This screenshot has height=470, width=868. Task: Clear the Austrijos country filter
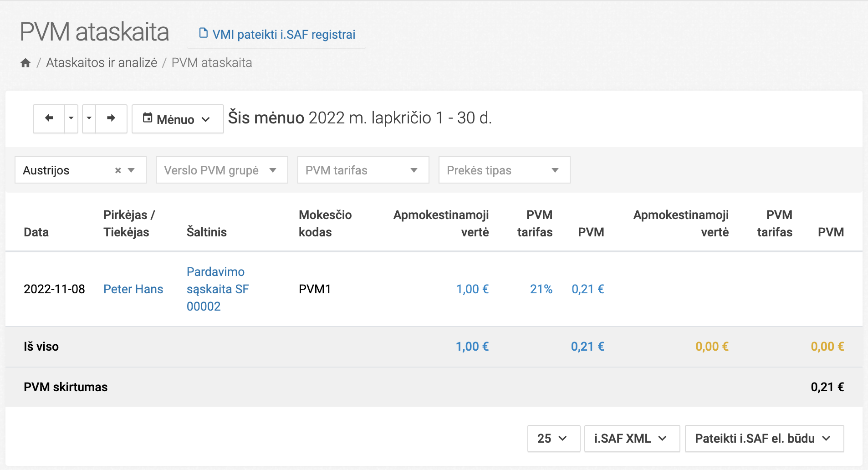118,170
